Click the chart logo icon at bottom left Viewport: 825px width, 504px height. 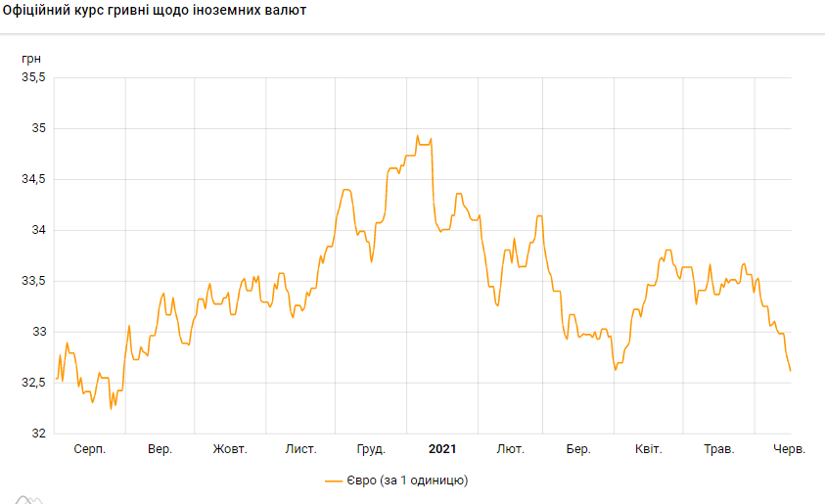[x=28, y=498]
